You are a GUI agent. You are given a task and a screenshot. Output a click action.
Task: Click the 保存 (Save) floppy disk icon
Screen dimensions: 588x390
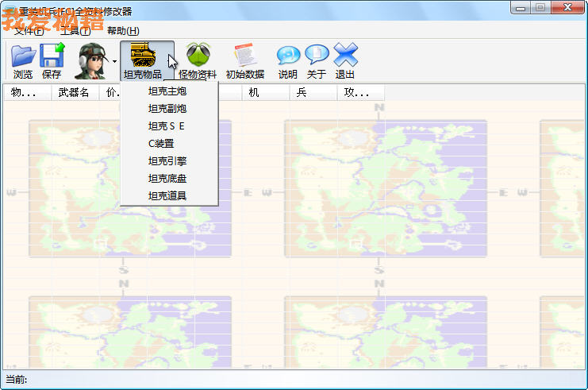tap(52, 56)
